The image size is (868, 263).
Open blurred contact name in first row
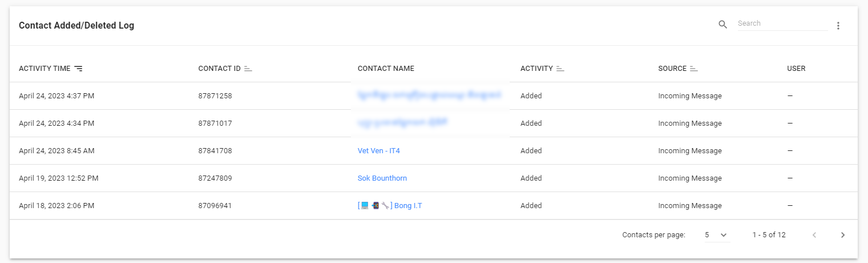(429, 95)
